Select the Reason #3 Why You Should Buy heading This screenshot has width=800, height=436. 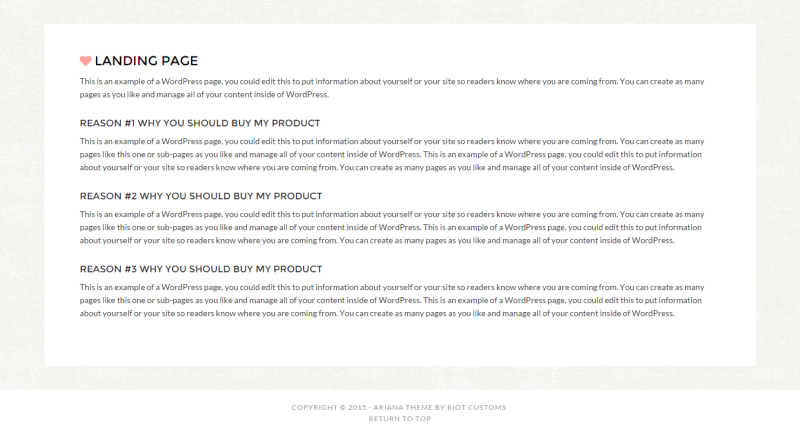[x=201, y=269]
